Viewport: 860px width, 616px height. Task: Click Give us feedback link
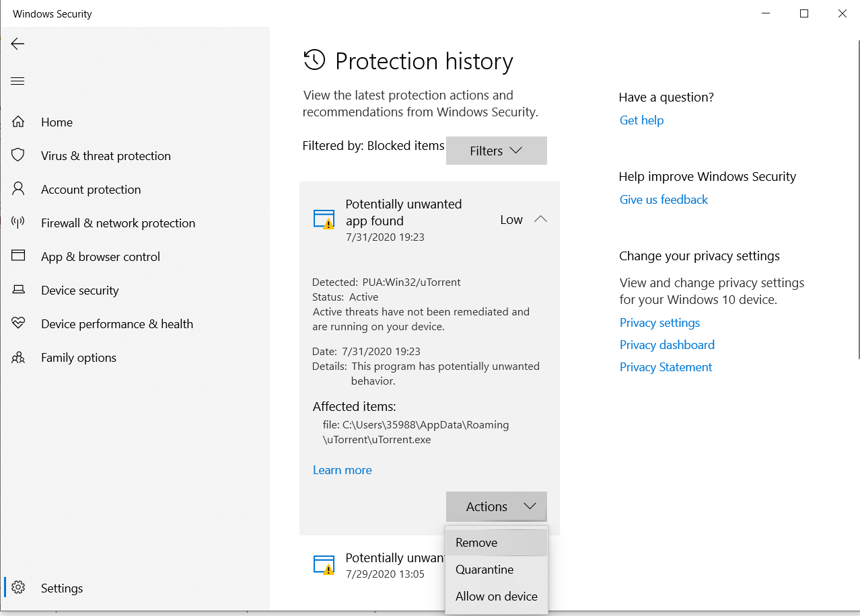click(x=664, y=200)
